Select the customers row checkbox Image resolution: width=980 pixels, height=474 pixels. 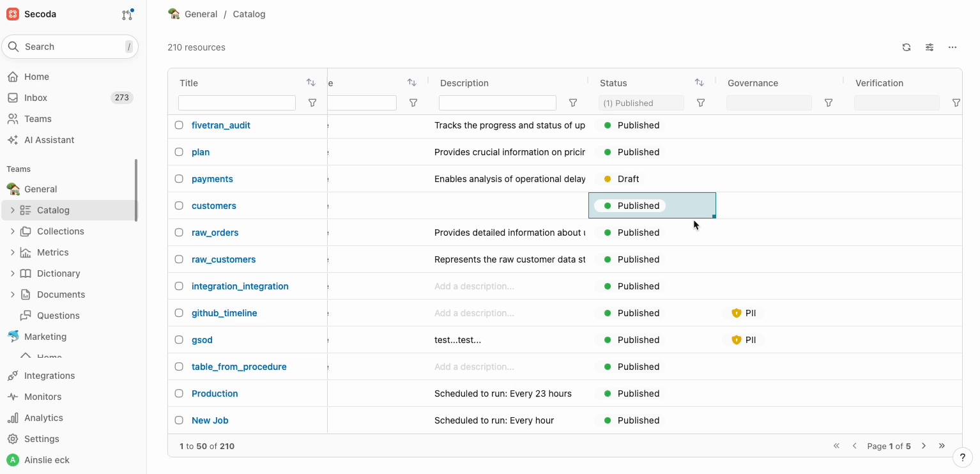[179, 206]
